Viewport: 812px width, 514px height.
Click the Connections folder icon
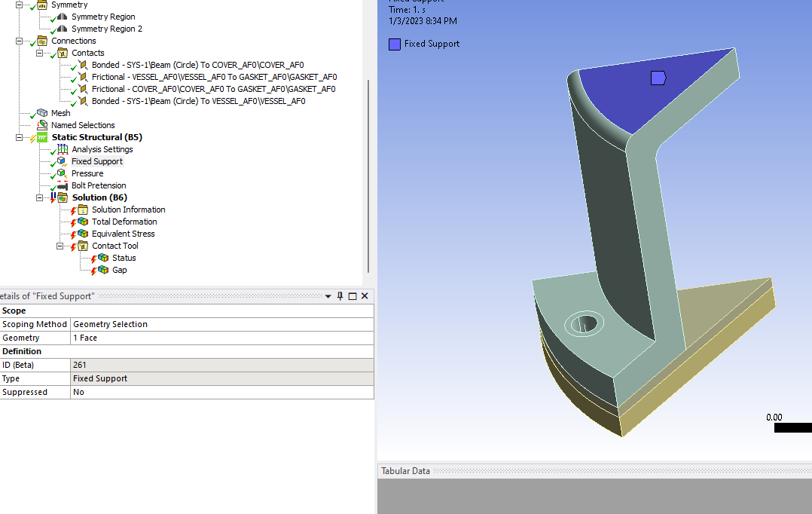click(x=42, y=41)
